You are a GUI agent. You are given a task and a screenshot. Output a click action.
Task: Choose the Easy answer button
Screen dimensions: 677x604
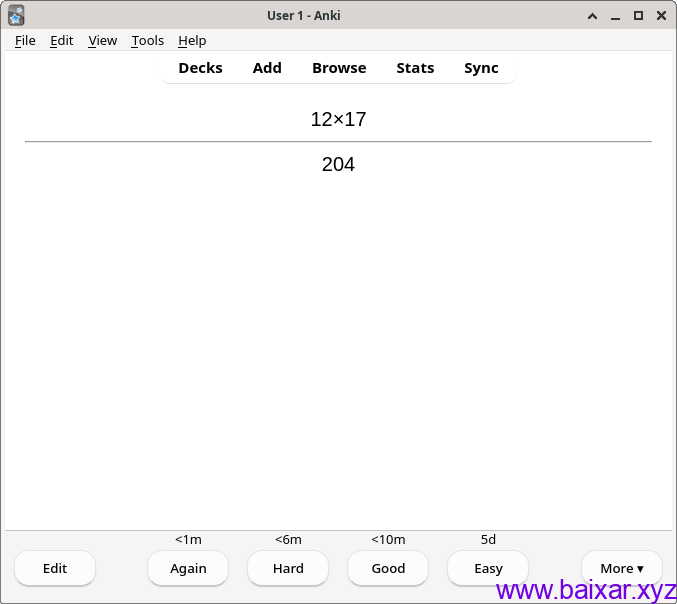[488, 568]
